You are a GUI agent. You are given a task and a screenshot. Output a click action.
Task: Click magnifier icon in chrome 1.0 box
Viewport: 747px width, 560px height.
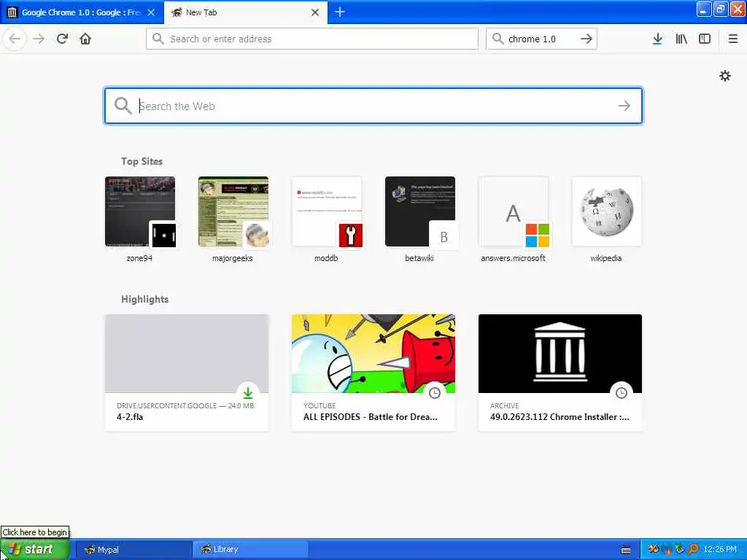click(x=498, y=39)
